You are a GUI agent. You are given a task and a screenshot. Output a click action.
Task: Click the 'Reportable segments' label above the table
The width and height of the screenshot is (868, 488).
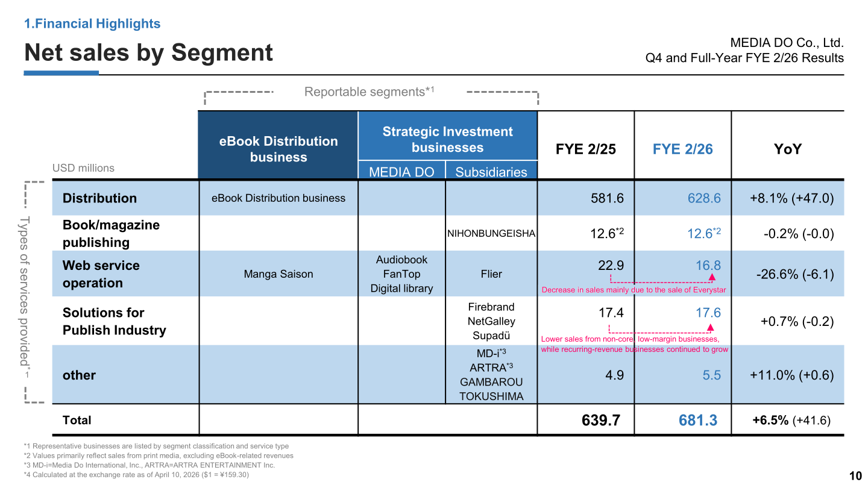(369, 92)
